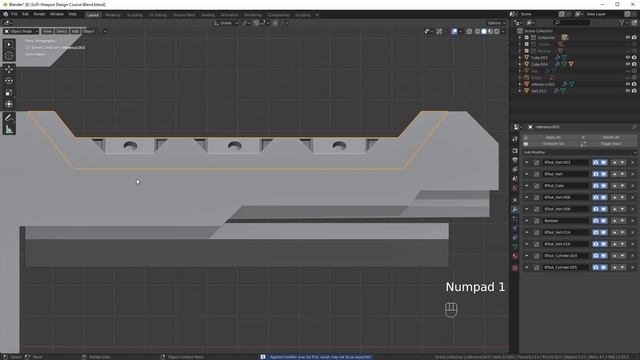
Task: Click the Delete All button
Action: 608,138
